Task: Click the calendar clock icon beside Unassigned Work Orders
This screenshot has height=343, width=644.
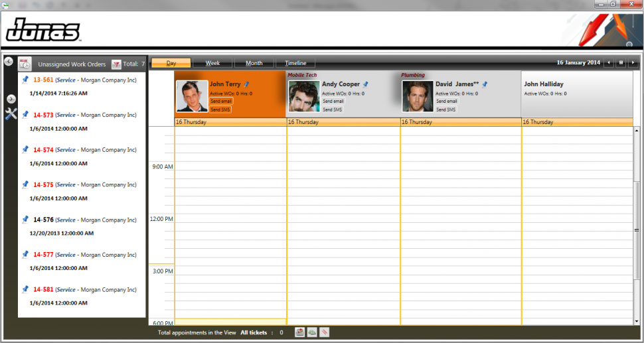Action: (x=25, y=64)
